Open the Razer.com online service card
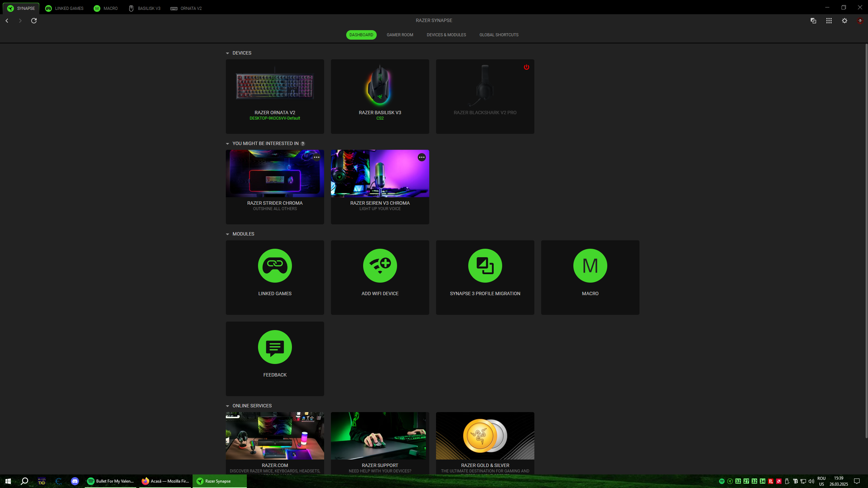868x488 pixels. 275,443
